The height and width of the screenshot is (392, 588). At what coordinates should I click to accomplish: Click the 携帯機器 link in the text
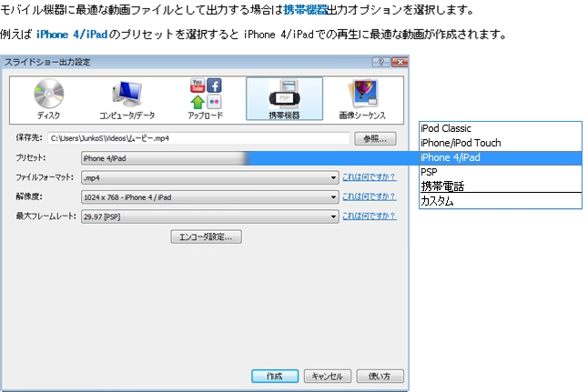coord(305,10)
